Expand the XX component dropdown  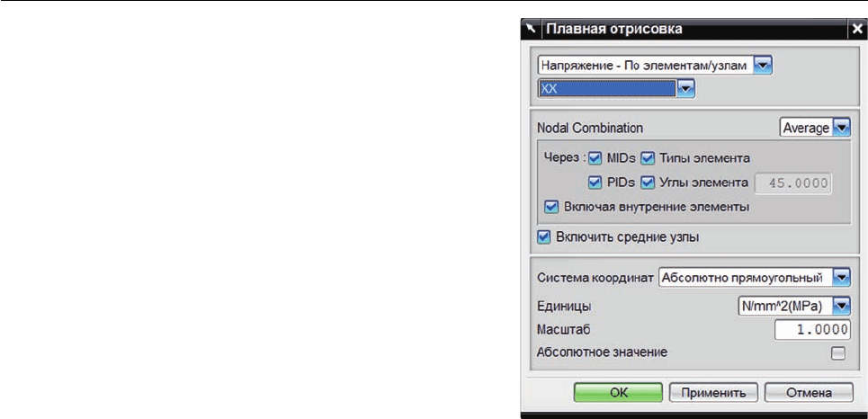686,88
